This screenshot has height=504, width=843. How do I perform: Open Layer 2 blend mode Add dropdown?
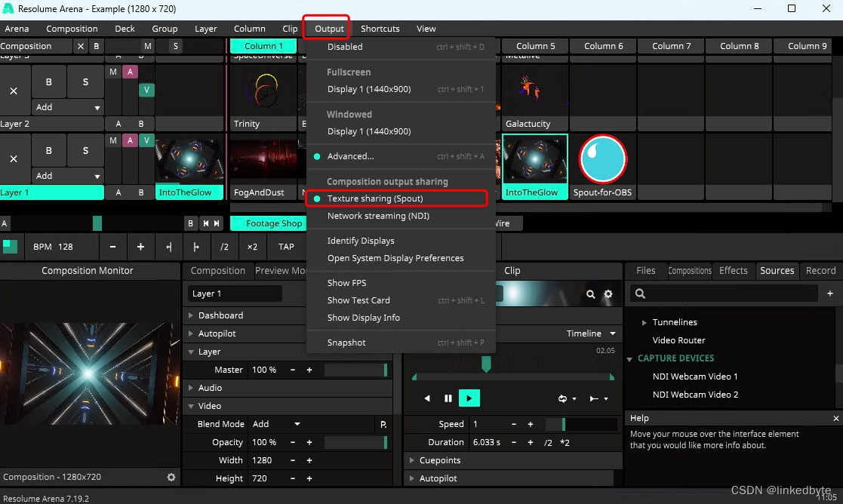click(x=67, y=107)
